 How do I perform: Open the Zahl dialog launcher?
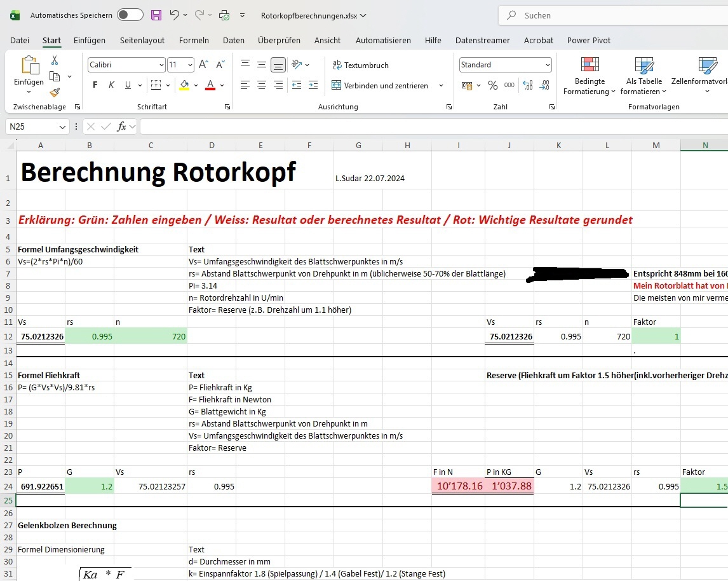coord(551,107)
